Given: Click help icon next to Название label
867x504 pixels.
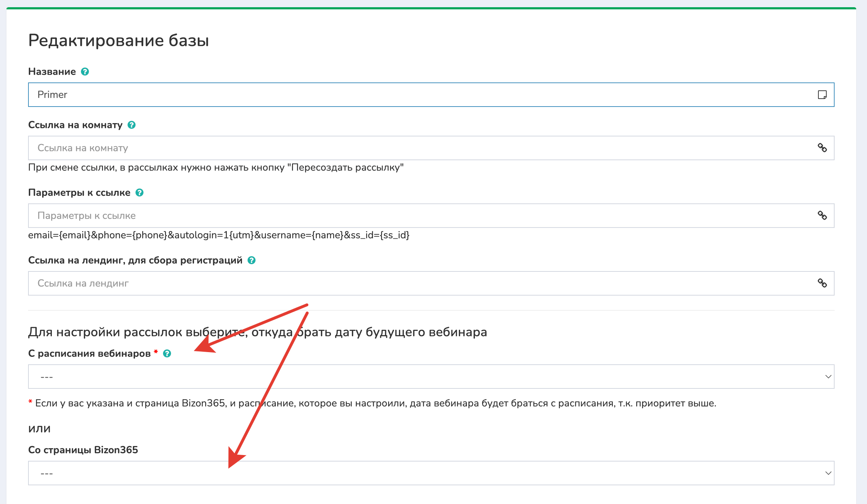Looking at the screenshot, I should [x=85, y=72].
